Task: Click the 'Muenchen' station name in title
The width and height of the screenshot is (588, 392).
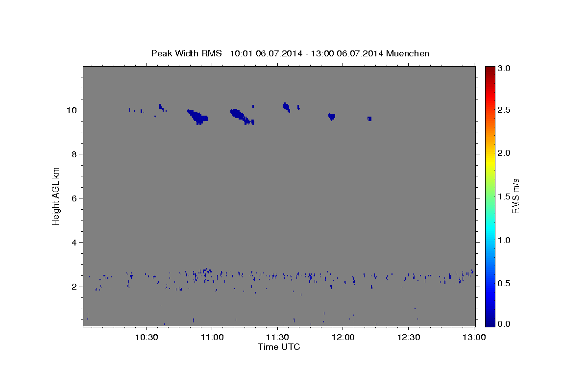Action: 408,53
